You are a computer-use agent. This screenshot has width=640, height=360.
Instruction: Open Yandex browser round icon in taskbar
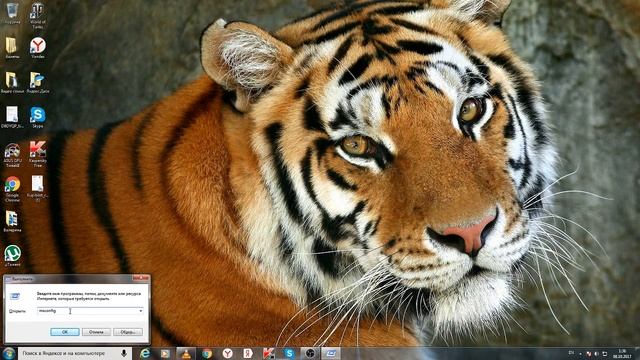tap(227, 353)
